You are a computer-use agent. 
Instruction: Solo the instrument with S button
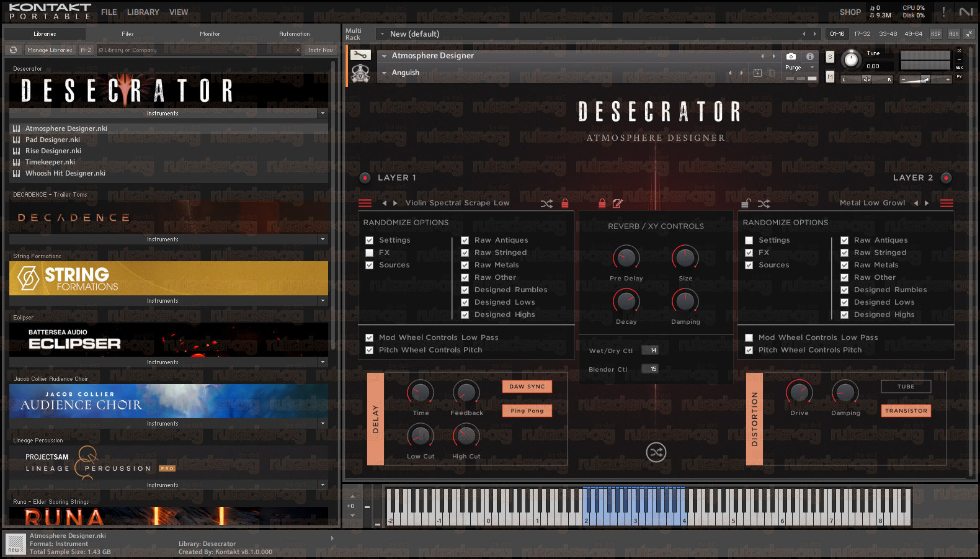(x=830, y=57)
